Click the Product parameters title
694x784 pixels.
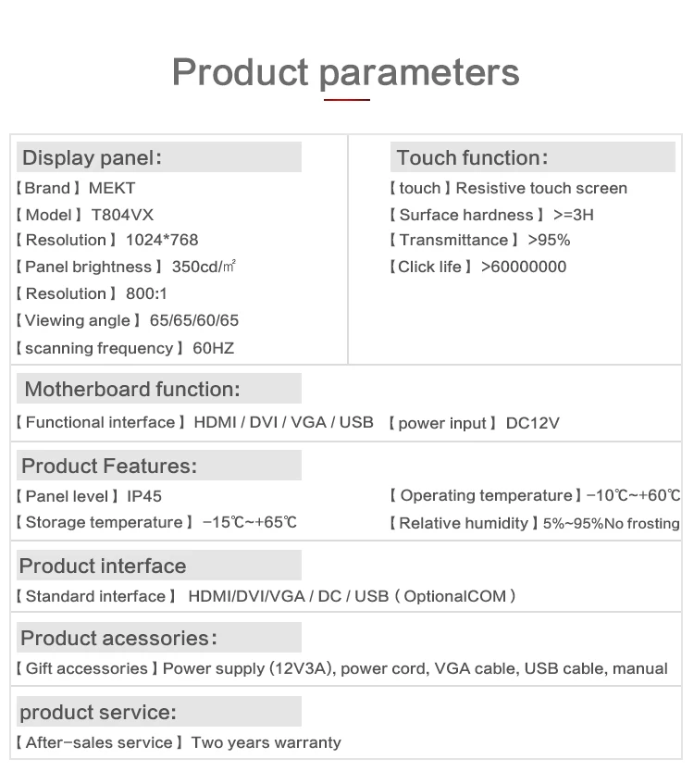coord(346,73)
